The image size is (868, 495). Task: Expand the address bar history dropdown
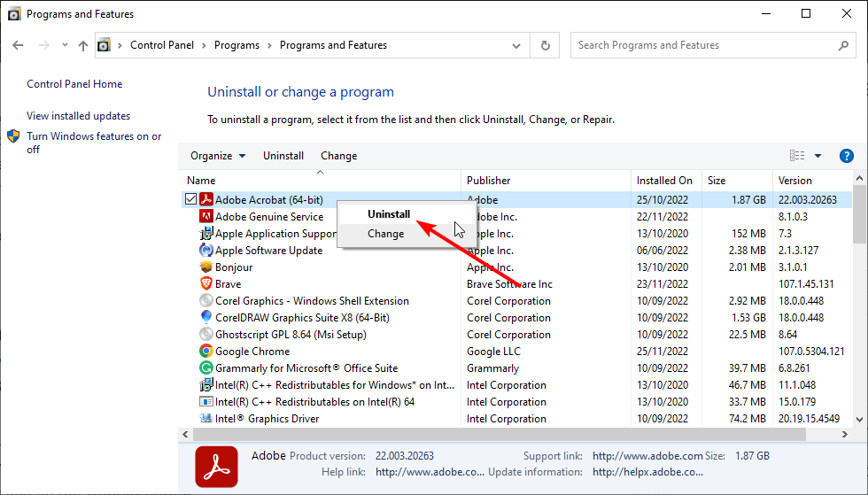[x=515, y=45]
